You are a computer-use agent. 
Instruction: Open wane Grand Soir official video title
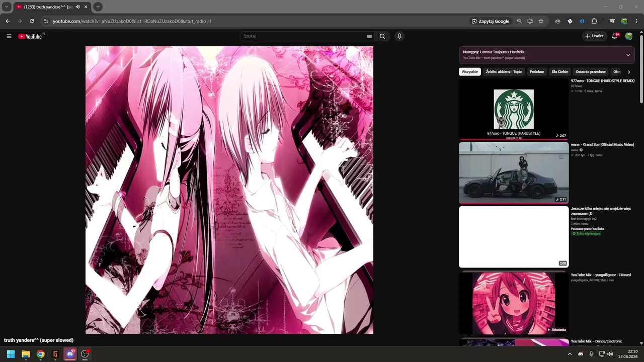tap(602, 145)
